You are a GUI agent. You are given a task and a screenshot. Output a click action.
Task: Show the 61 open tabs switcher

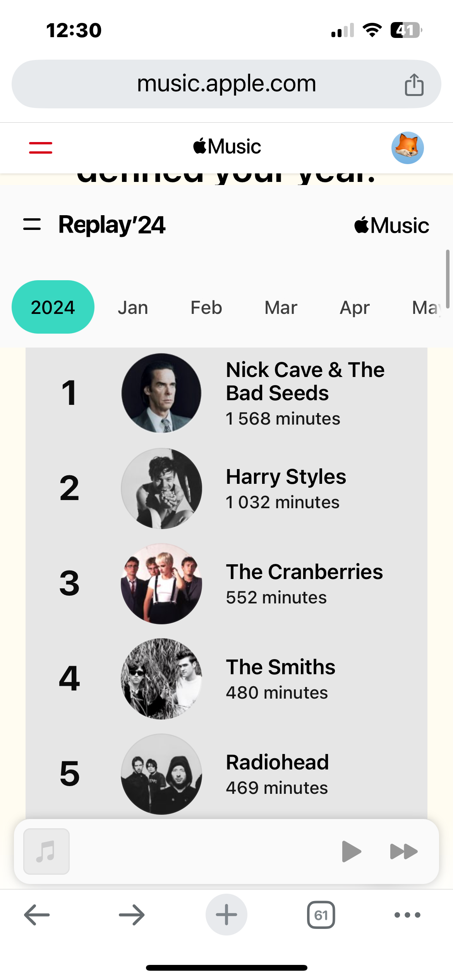(x=321, y=915)
